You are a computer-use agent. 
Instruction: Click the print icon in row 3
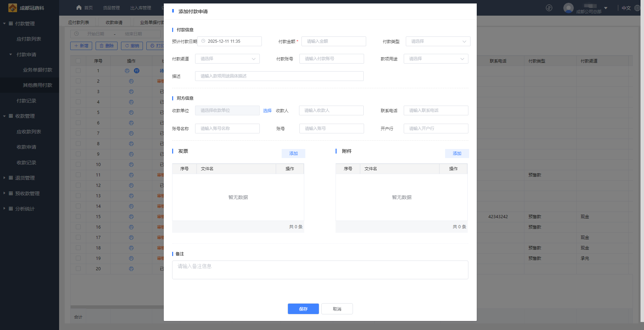tap(131, 92)
